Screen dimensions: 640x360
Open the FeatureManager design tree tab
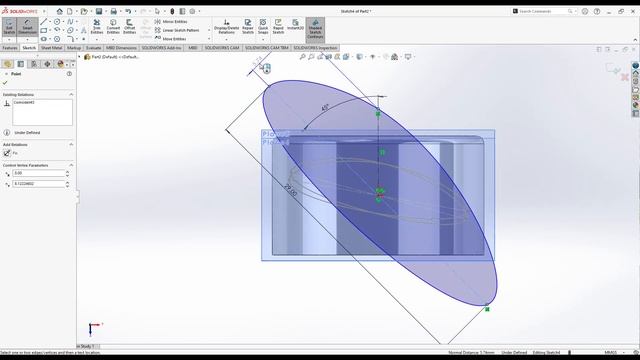7,64
